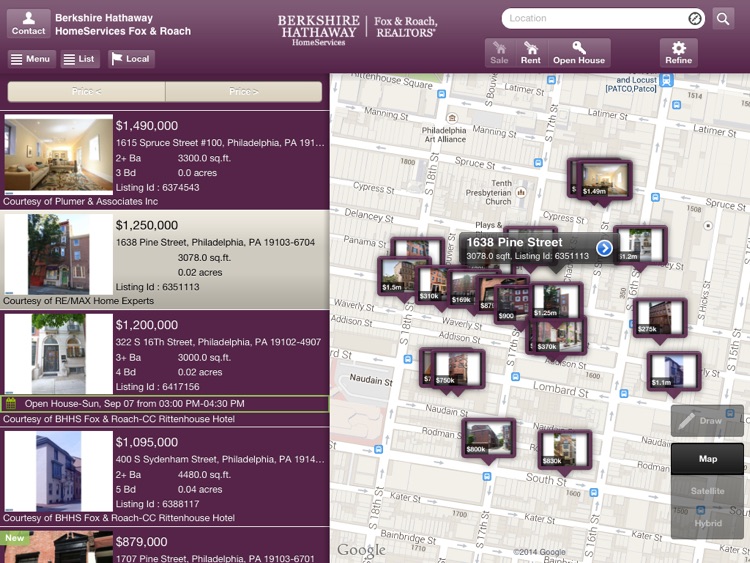The width and height of the screenshot is (750, 563).
Task: Tap the $750k map pin
Action: tap(458, 369)
